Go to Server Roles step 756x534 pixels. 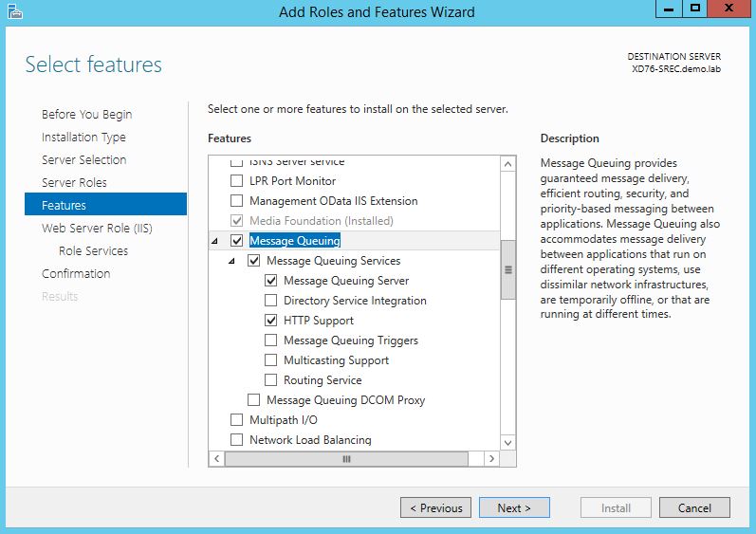click(74, 182)
